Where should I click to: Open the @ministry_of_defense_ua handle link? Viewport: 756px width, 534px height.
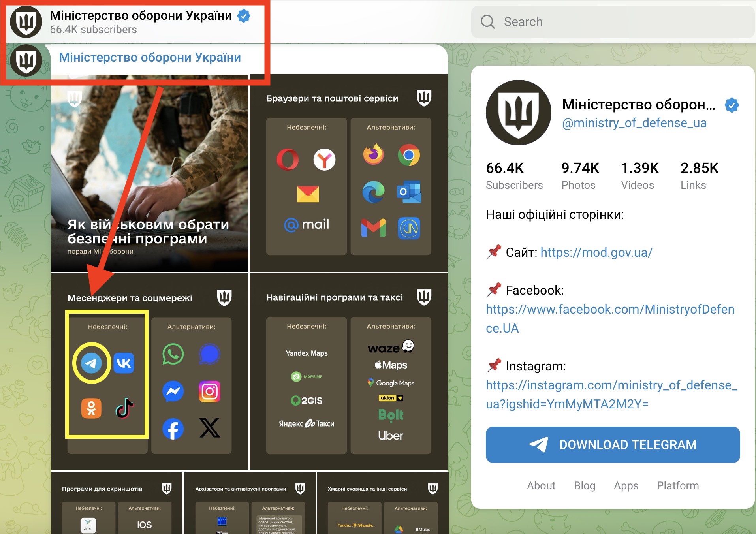(x=634, y=123)
